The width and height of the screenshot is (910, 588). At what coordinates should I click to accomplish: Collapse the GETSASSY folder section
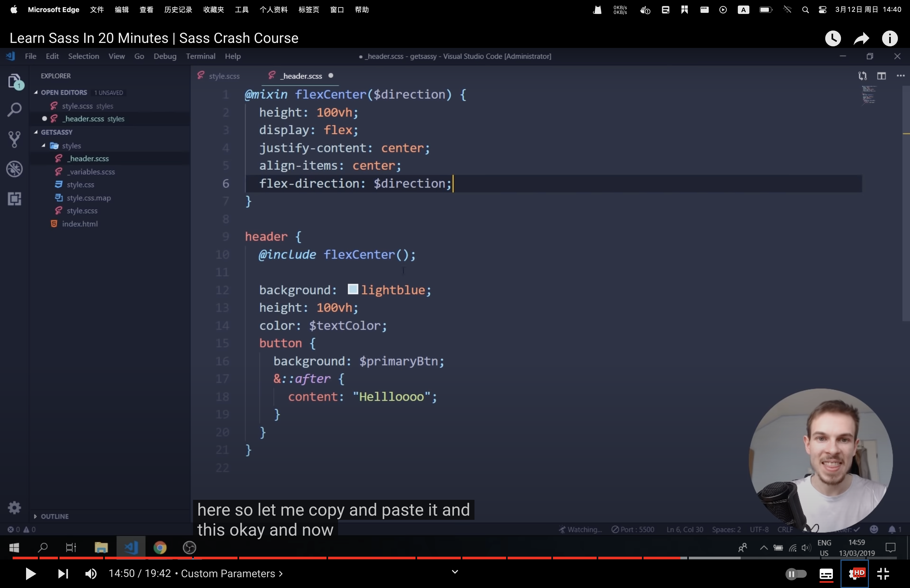pyautogui.click(x=36, y=132)
